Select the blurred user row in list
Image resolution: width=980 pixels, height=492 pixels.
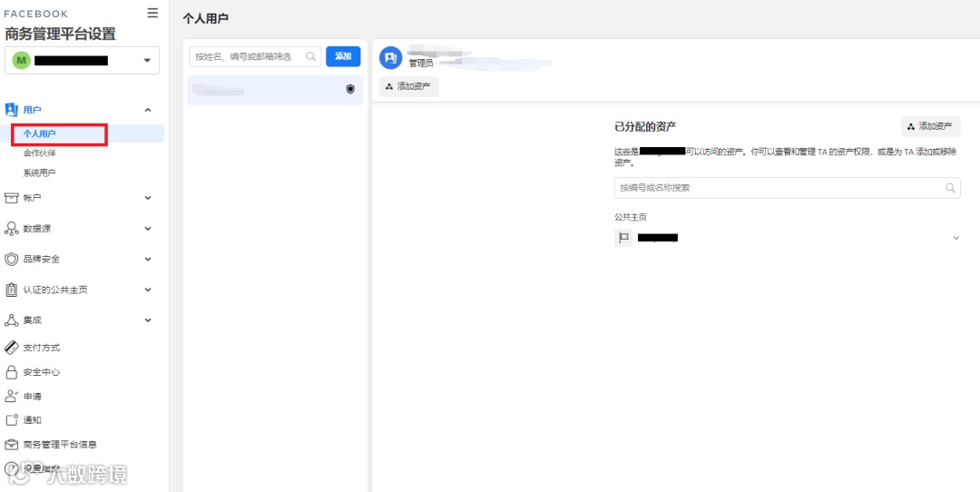pyautogui.click(x=275, y=90)
